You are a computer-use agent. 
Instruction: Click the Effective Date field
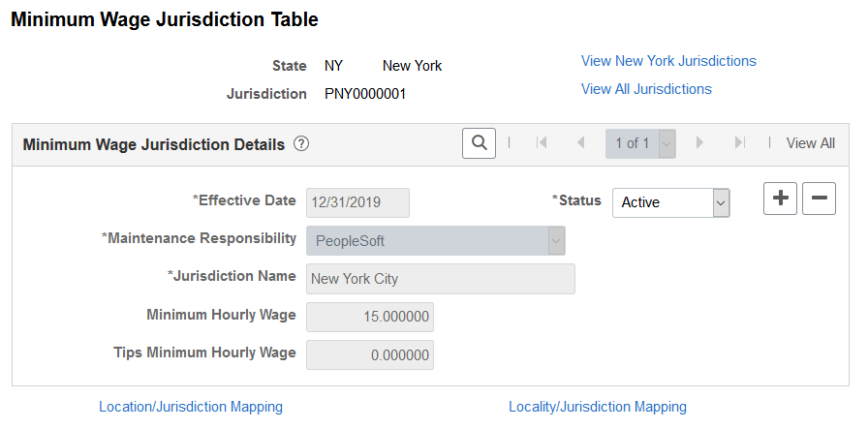pos(357,202)
